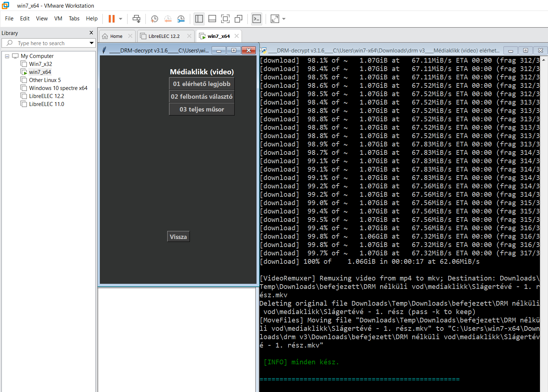Select LibreELEC 12.2 in the library

click(x=47, y=96)
